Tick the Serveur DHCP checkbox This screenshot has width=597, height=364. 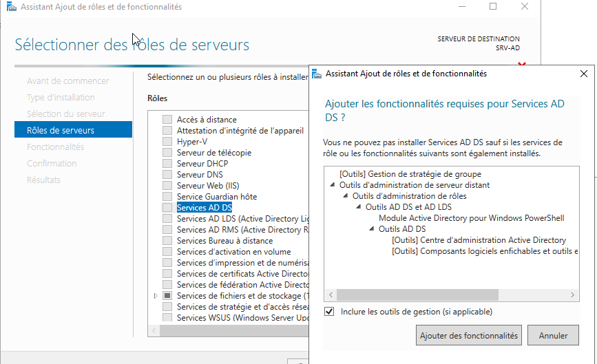point(167,164)
